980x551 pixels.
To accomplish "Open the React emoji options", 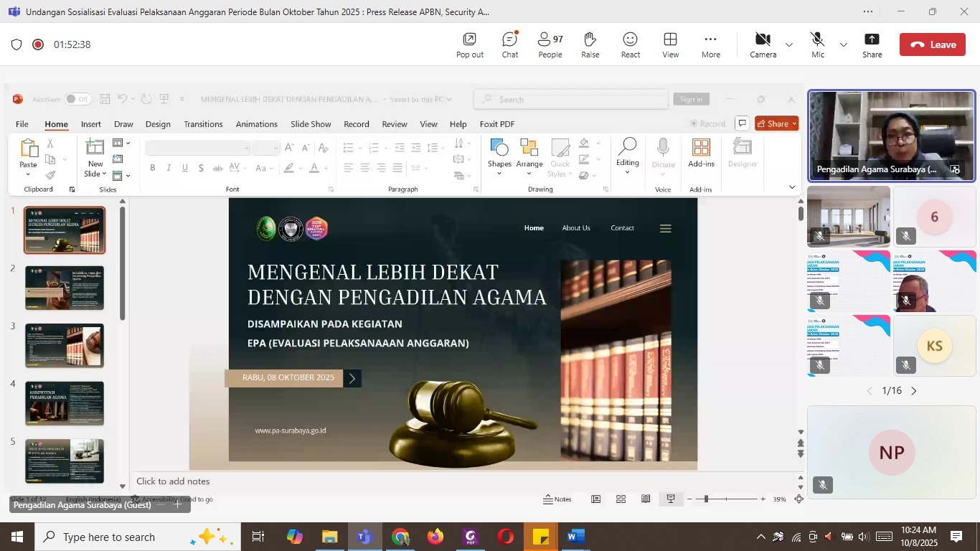I will (631, 44).
